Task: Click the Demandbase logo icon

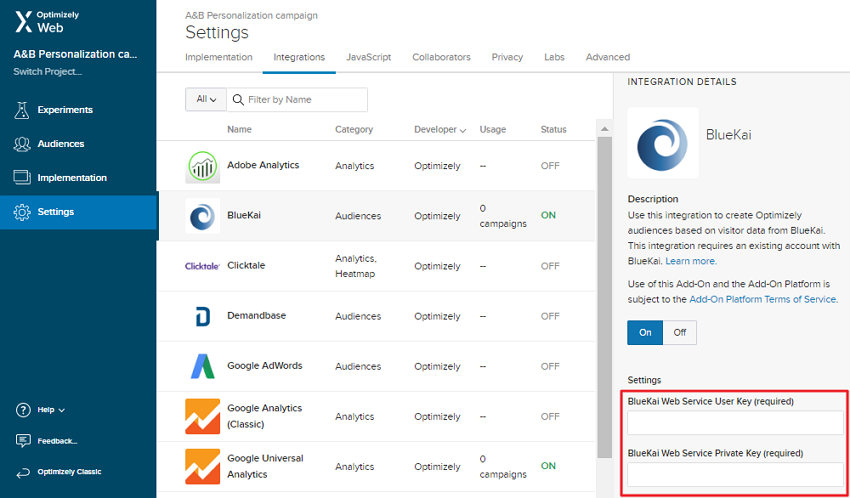Action: [x=202, y=316]
